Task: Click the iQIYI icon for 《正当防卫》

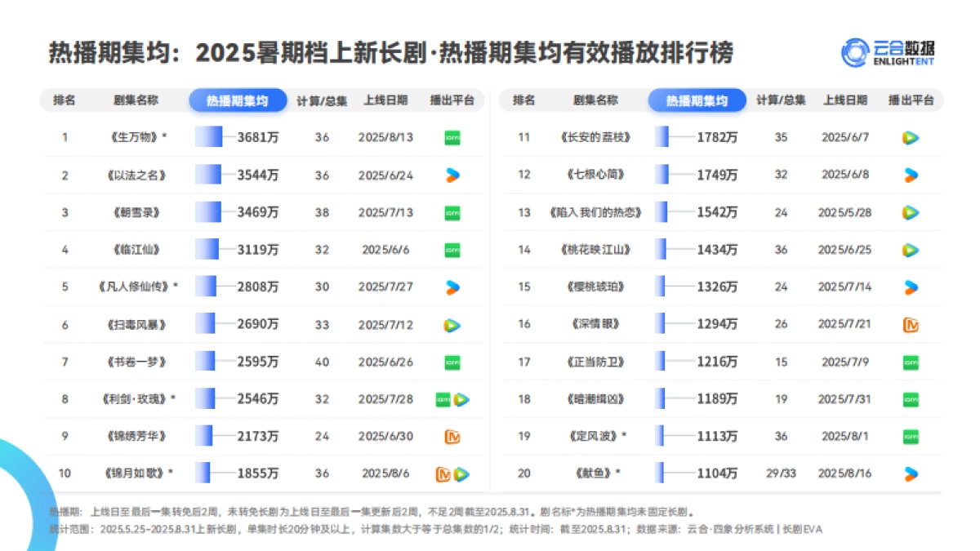Action: click(909, 362)
